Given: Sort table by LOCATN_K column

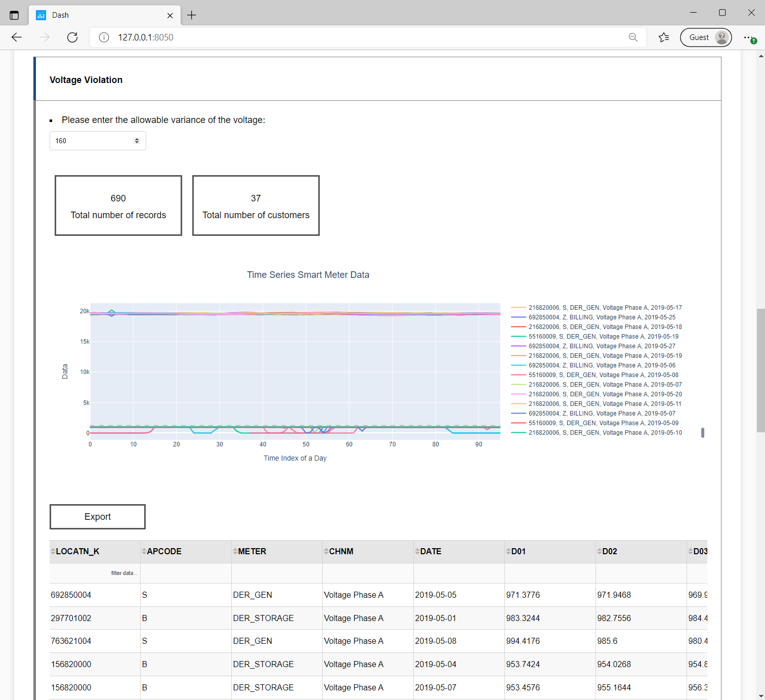Looking at the screenshot, I should click(53, 551).
